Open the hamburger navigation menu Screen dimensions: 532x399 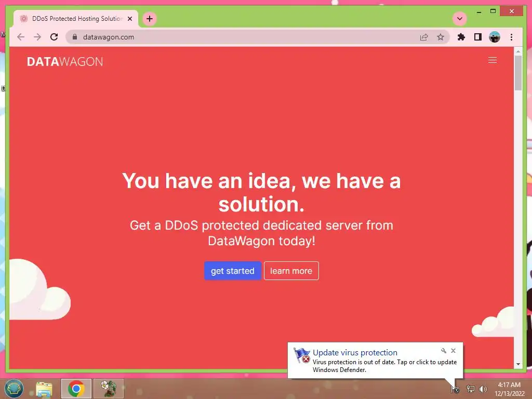point(493,60)
